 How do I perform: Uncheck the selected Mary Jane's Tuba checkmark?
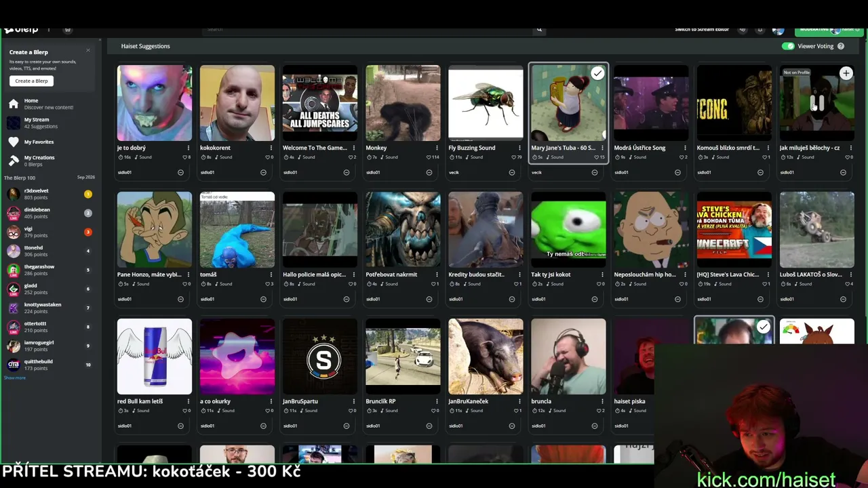coord(597,73)
